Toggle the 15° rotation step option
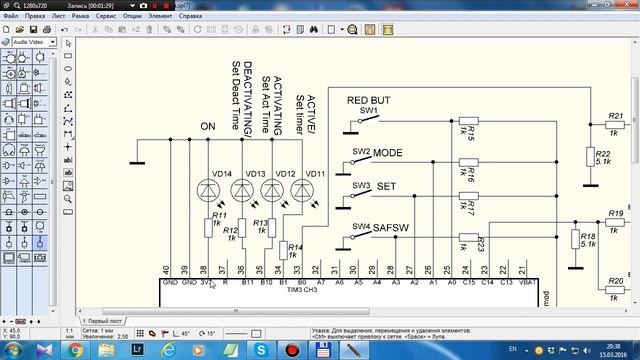 tap(207, 333)
